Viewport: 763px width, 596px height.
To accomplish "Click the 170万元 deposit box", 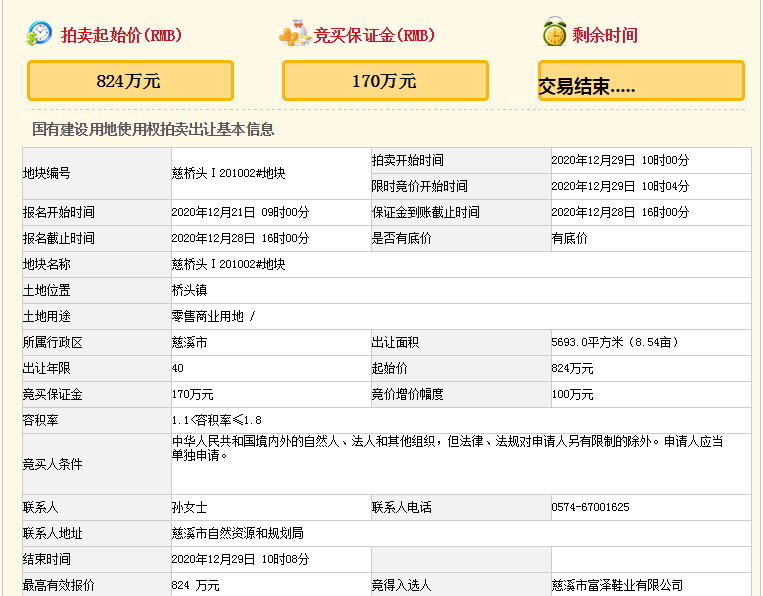I will point(385,81).
